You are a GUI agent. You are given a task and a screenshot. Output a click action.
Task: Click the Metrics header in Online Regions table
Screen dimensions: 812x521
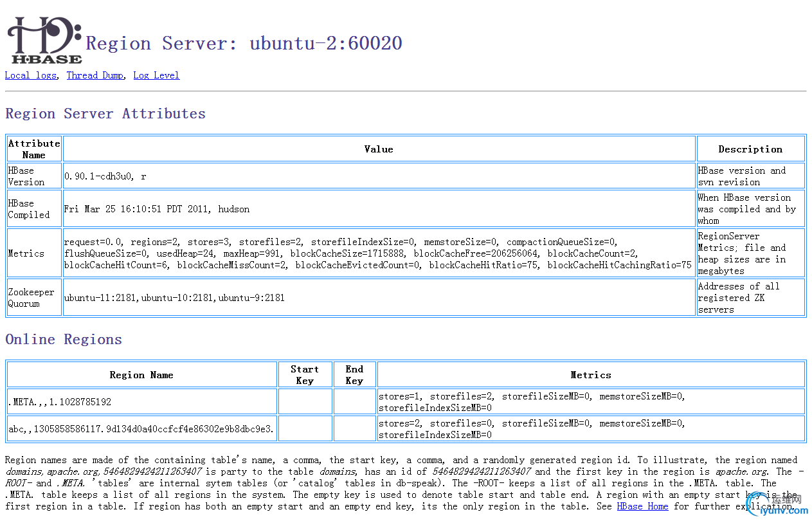point(591,374)
